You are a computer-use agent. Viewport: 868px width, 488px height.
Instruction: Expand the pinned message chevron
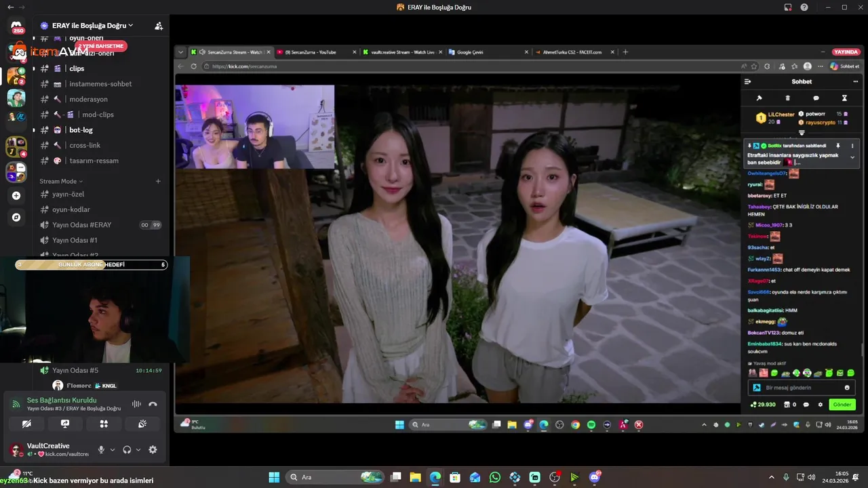click(852, 157)
